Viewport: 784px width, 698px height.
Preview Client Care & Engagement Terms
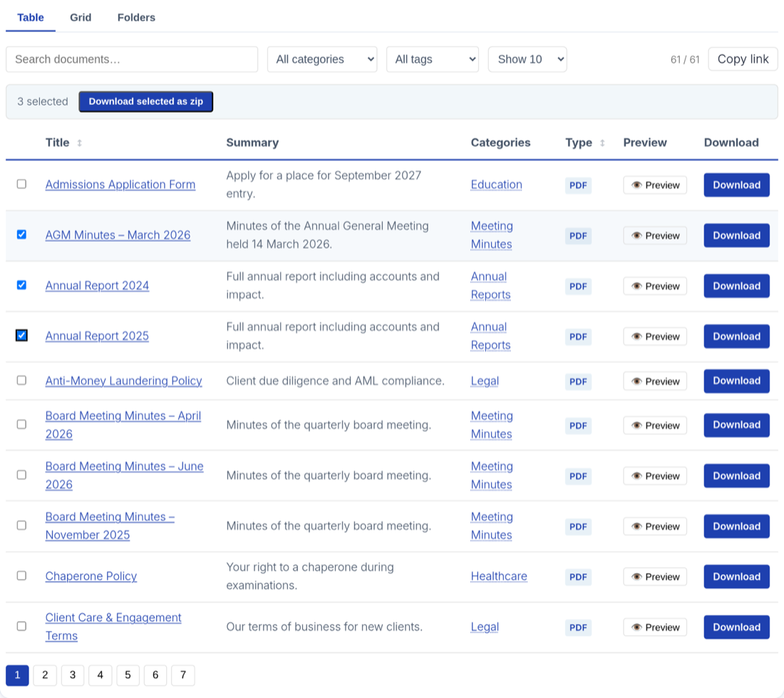coord(654,627)
